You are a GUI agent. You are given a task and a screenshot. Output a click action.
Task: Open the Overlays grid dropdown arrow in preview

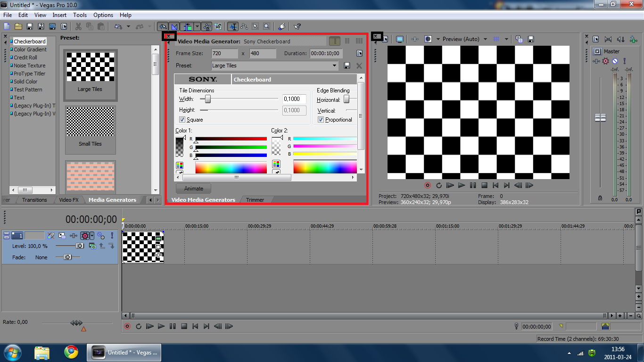506,39
